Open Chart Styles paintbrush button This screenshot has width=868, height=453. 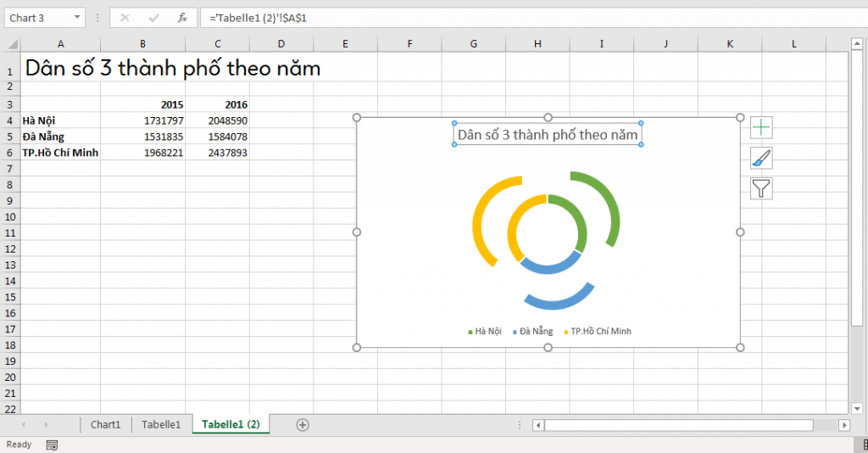coord(761,158)
